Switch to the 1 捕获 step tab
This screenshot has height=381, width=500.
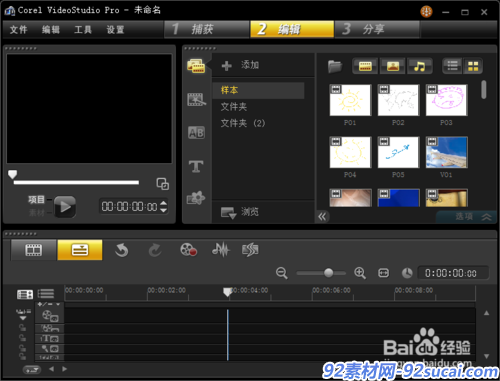click(x=207, y=29)
